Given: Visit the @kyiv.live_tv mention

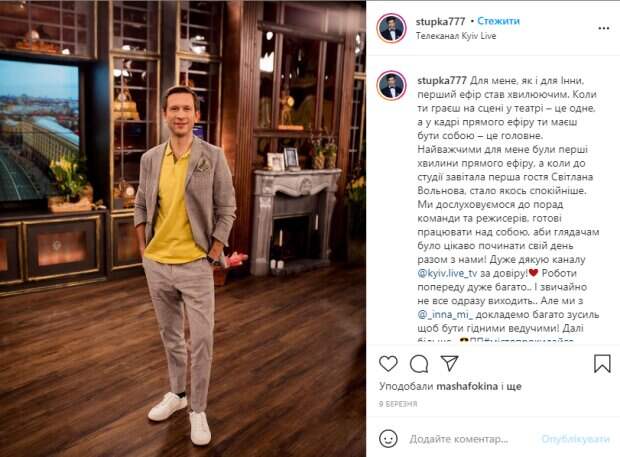Looking at the screenshot, I should coord(447,273).
